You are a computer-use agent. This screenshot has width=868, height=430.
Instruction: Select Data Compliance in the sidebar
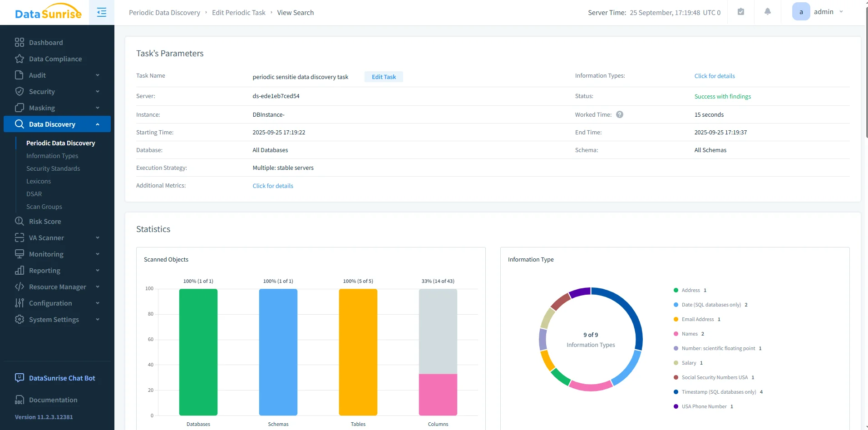click(x=55, y=59)
